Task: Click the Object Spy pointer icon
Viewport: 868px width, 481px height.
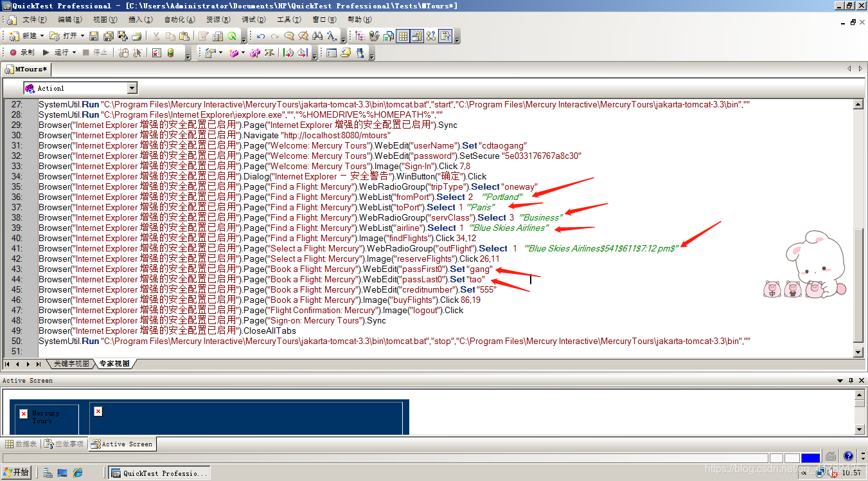Action: tap(137, 53)
